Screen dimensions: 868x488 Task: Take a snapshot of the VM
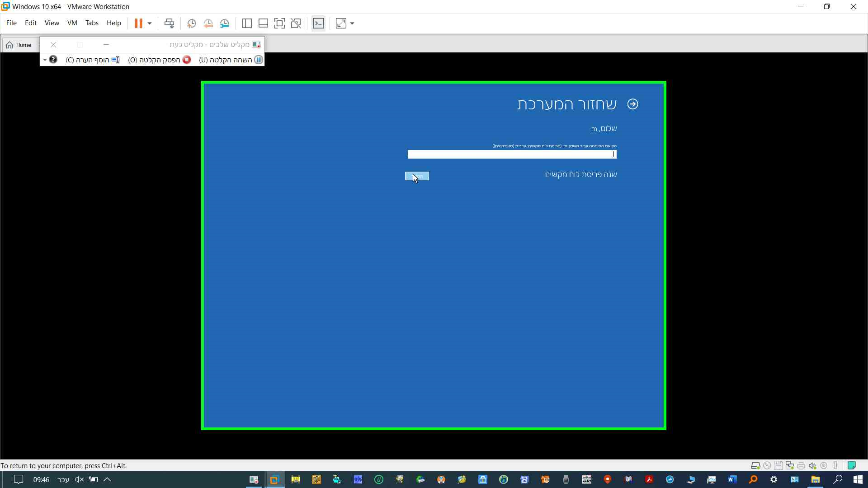pos(191,23)
